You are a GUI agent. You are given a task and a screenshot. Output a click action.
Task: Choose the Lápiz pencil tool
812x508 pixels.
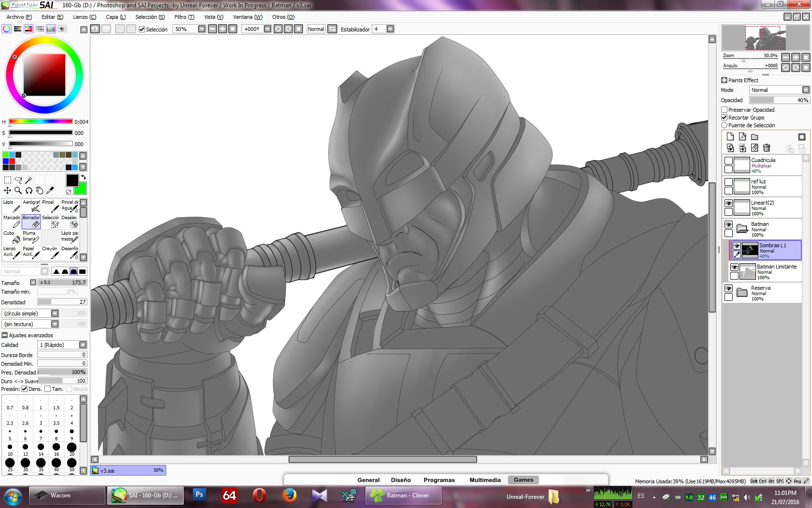(12, 206)
